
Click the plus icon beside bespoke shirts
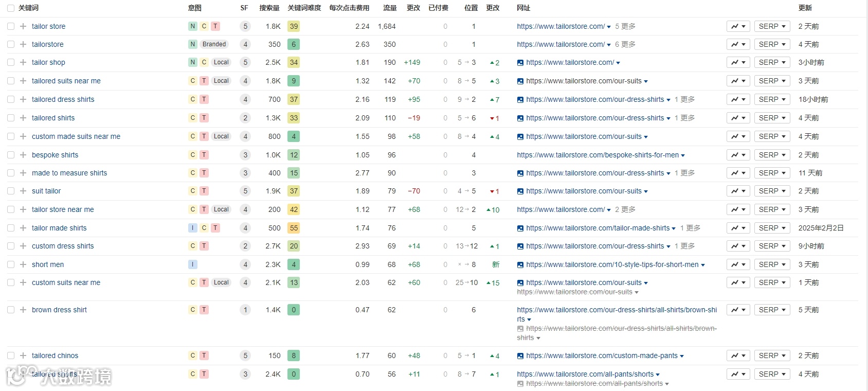click(x=23, y=155)
